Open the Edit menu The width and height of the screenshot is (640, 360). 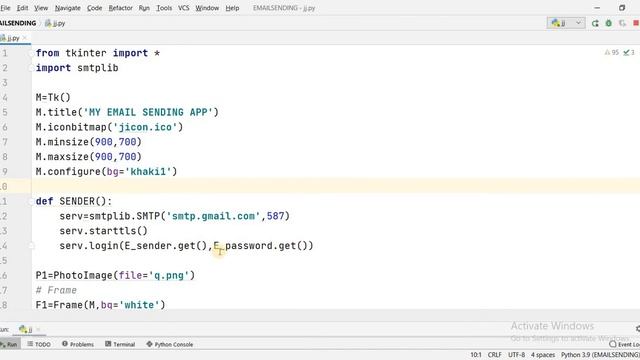tap(22, 8)
